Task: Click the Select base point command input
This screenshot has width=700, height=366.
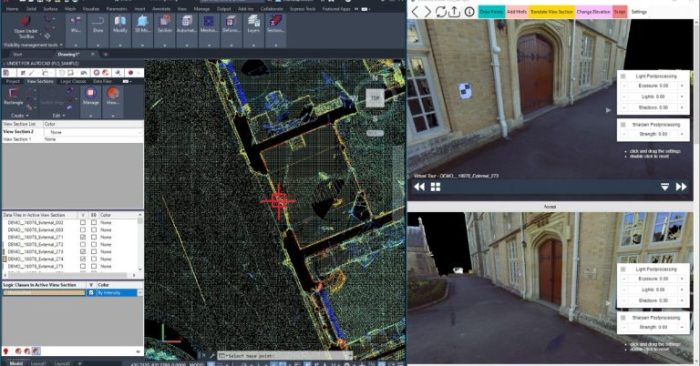Action: 285,356
